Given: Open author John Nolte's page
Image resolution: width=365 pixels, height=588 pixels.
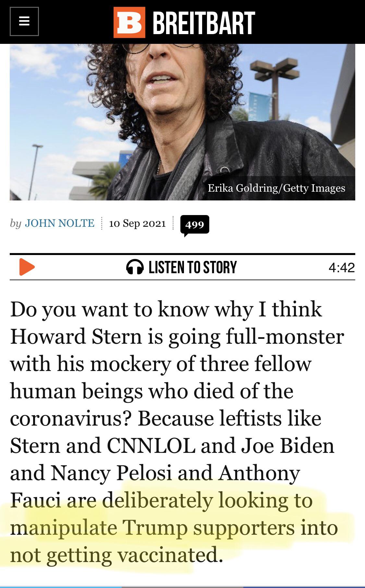Looking at the screenshot, I should 60,223.
